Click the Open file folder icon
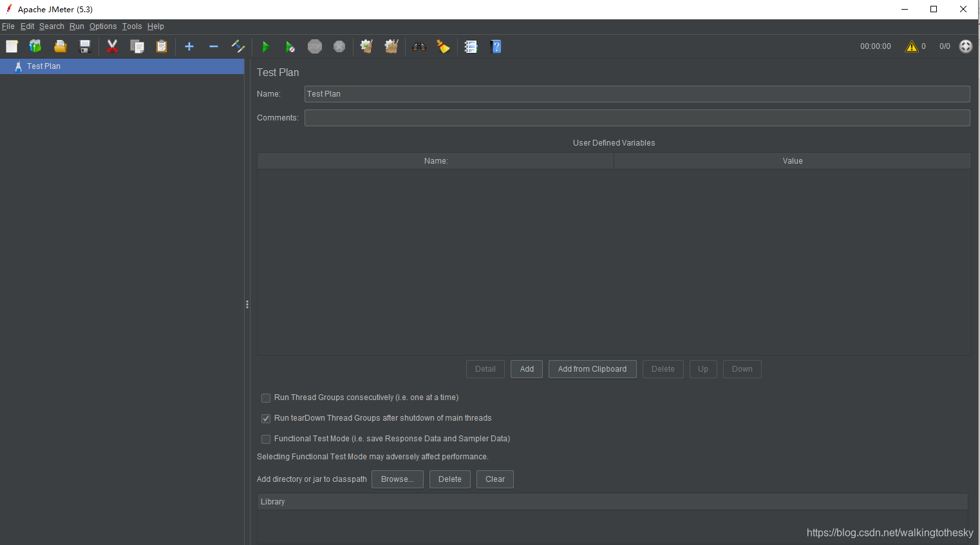Viewport: 980px width, 545px height. point(60,46)
